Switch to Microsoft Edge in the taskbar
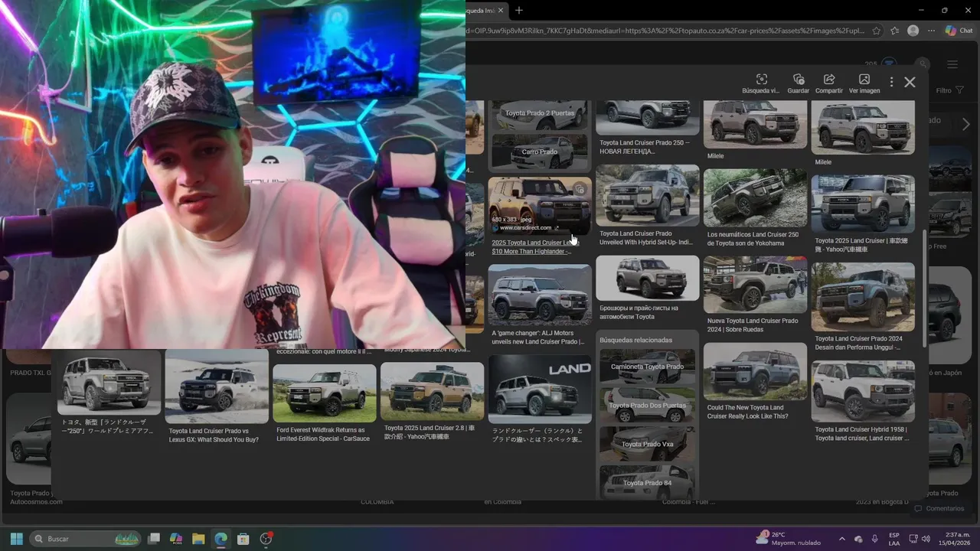 (220, 539)
